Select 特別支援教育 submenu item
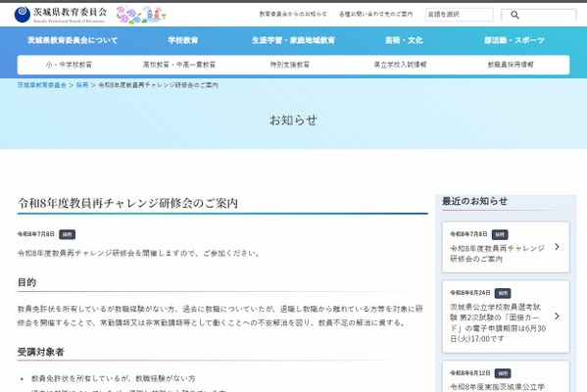 (x=290, y=65)
